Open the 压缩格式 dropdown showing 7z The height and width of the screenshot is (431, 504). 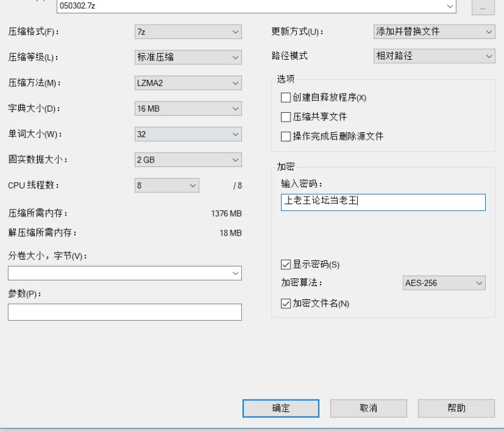(x=188, y=32)
